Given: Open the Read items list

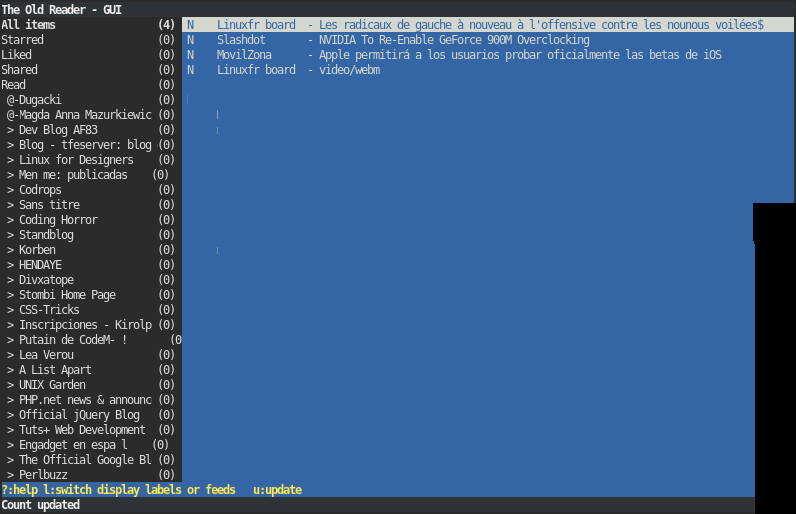Looking at the screenshot, I should (90, 85).
